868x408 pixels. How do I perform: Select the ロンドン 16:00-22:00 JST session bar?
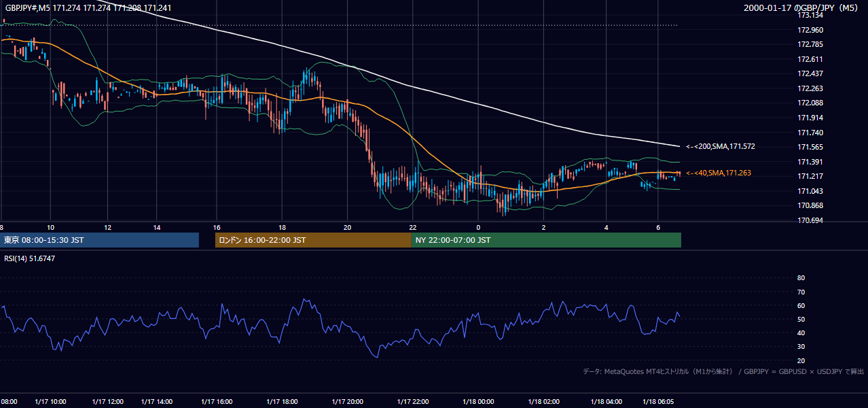pyautogui.click(x=313, y=240)
